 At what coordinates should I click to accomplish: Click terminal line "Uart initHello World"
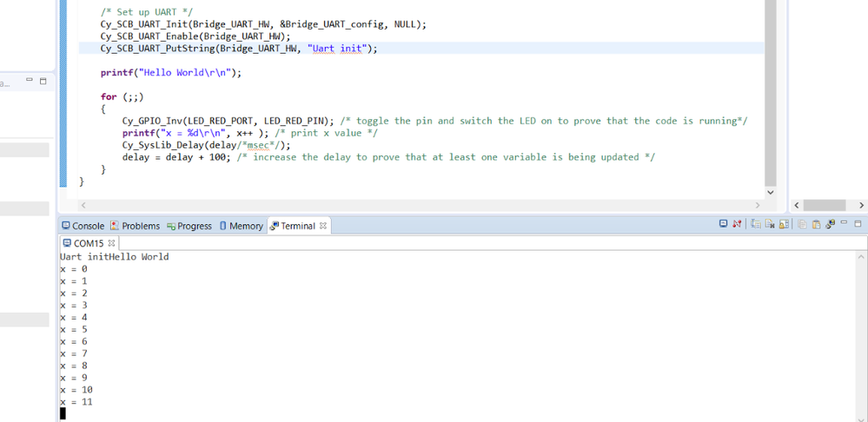pos(115,257)
